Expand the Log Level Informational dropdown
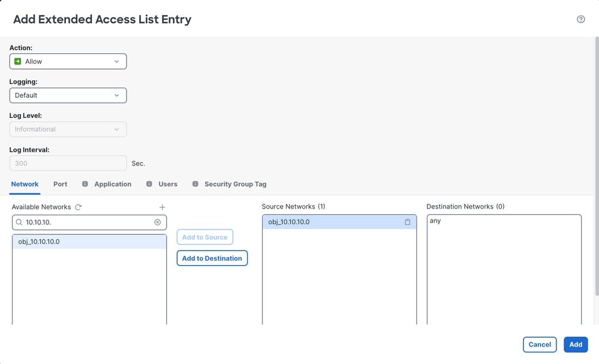Image resolution: width=599 pixels, height=364 pixels. [x=68, y=129]
